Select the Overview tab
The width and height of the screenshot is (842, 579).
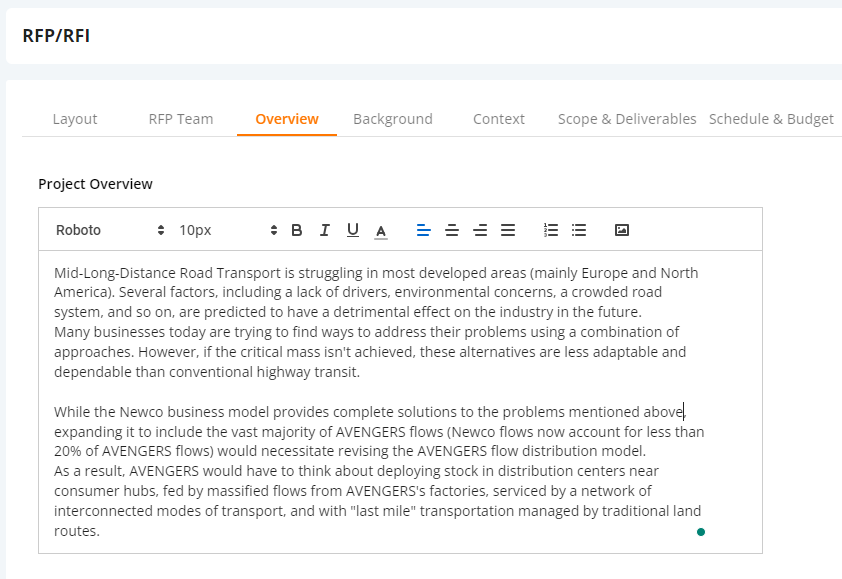click(287, 119)
